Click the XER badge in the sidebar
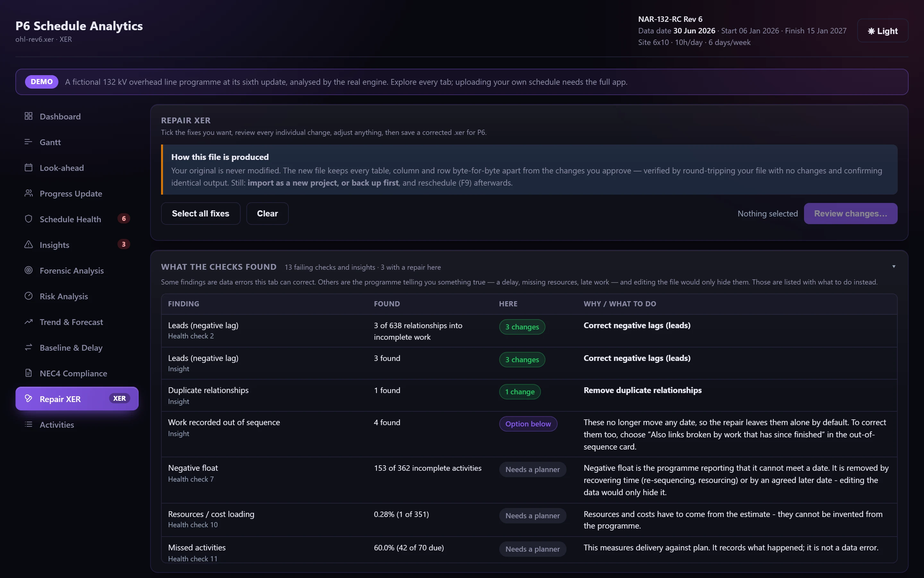 coord(119,398)
